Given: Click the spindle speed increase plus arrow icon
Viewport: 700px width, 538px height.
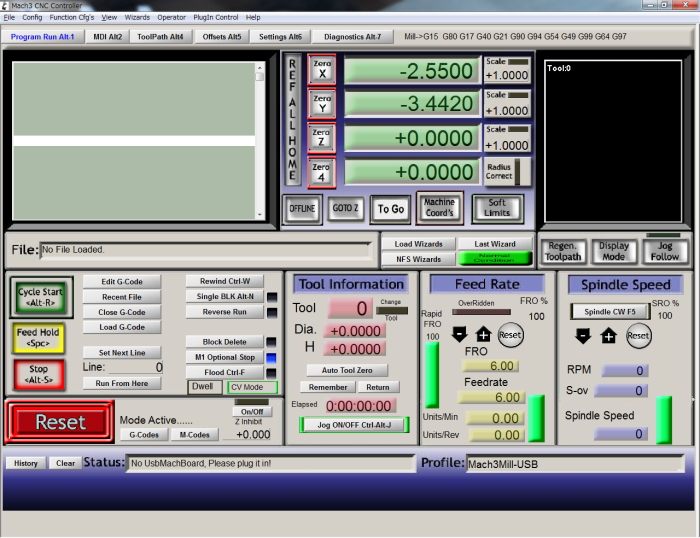Looking at the screenshot, I should pyautogui.click(x=608, y=336).
